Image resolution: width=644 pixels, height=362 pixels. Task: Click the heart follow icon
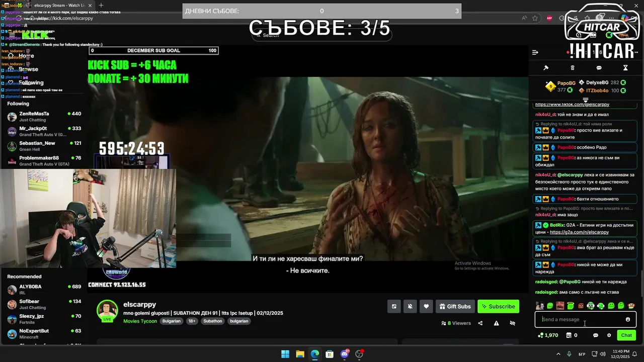point(426,306)
